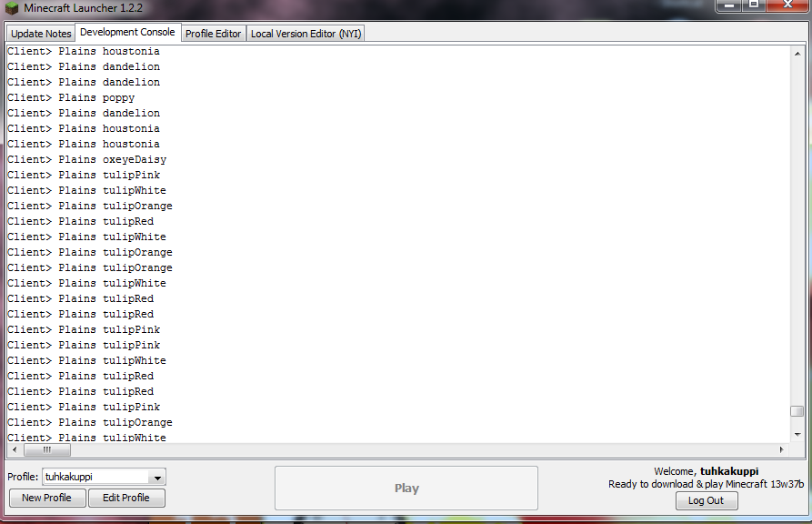Viewport: 812px width, 524px height.
Task: Click the Edit Profile button
Action: click(126, 499)
